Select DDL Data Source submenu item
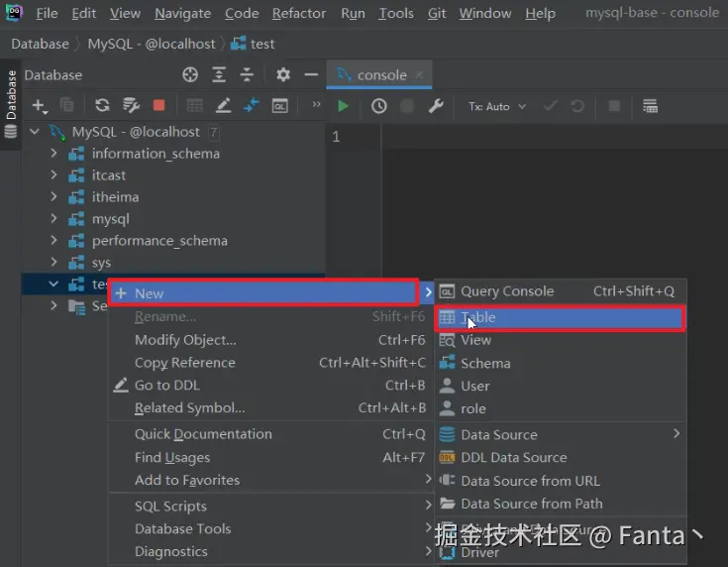 coord(561,458)
